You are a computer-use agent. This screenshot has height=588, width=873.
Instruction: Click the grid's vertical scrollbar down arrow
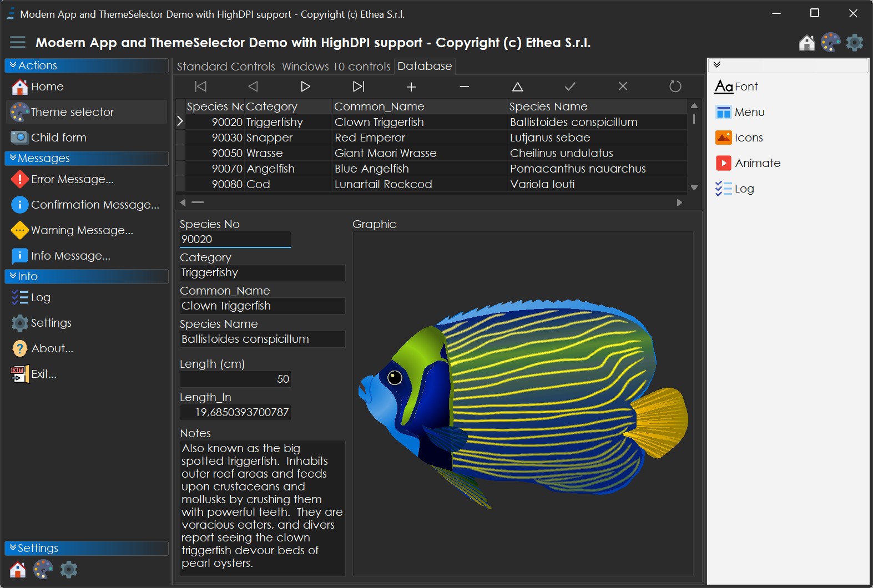(x=694, y=188)
